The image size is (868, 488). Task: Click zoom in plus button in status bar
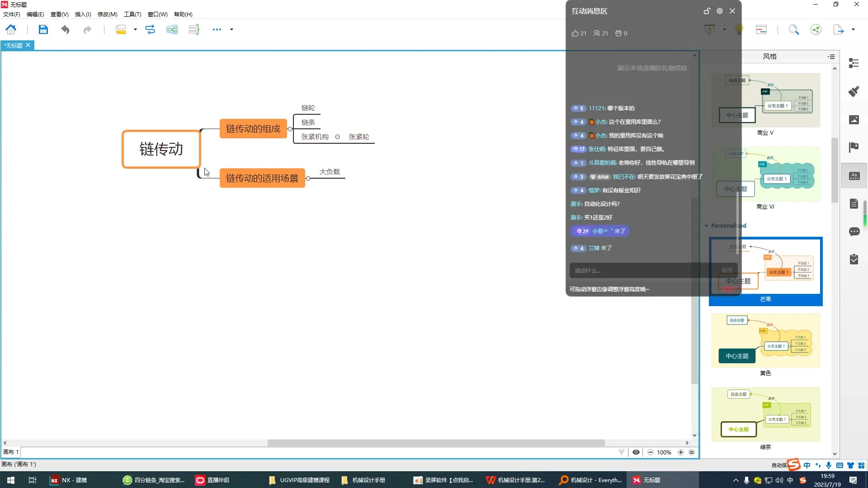(x=680, y=452)
